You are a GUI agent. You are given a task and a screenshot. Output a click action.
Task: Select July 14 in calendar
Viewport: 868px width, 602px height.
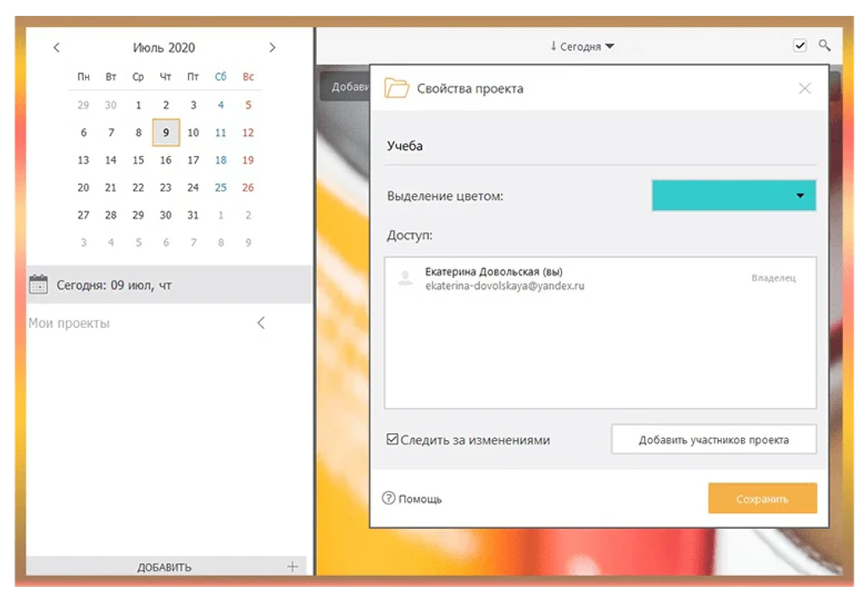111,160
